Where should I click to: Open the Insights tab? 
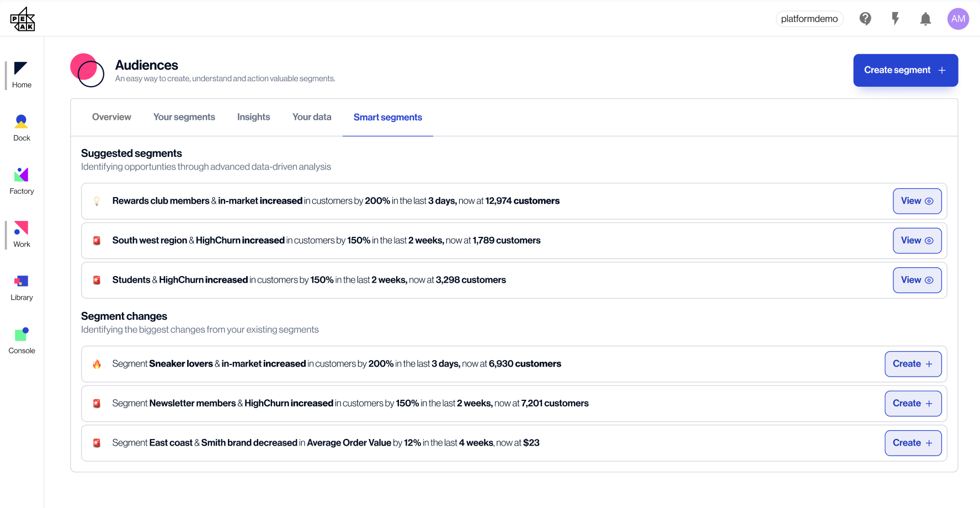point(253,117)
